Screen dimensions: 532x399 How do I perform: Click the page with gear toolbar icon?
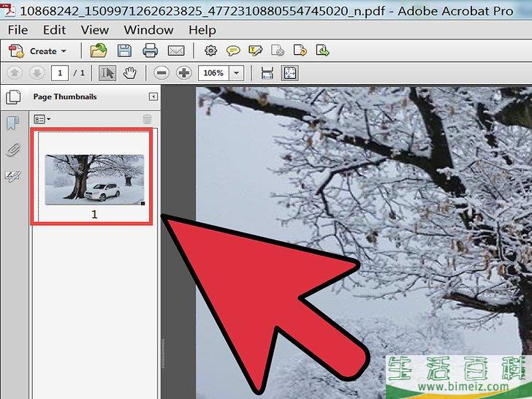[x=278, y=51]
